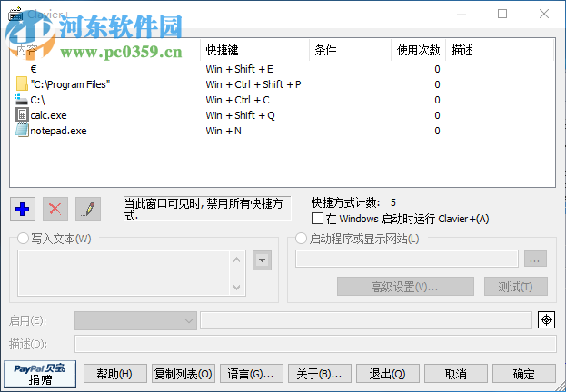Sort by the 使用次数 column header
The height and width of the screenshot is (392, 566).
pyautogui.click(x=418, y=50)
